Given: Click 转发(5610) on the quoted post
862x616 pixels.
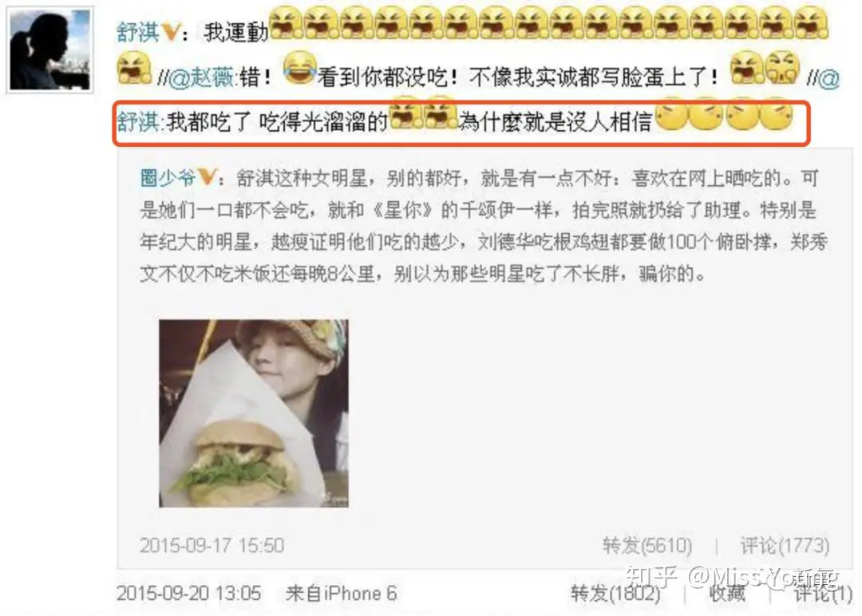Looking at the screenshot, I should pos(647,546).
